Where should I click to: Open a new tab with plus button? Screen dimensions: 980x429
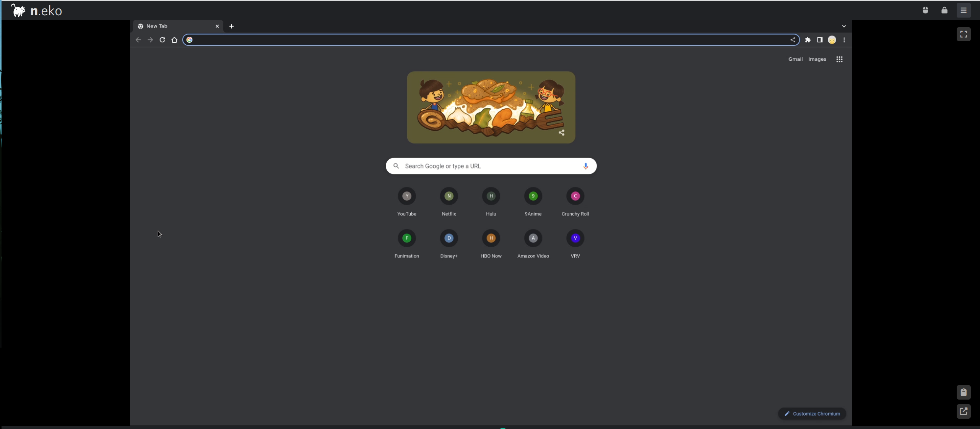point(231,26)
